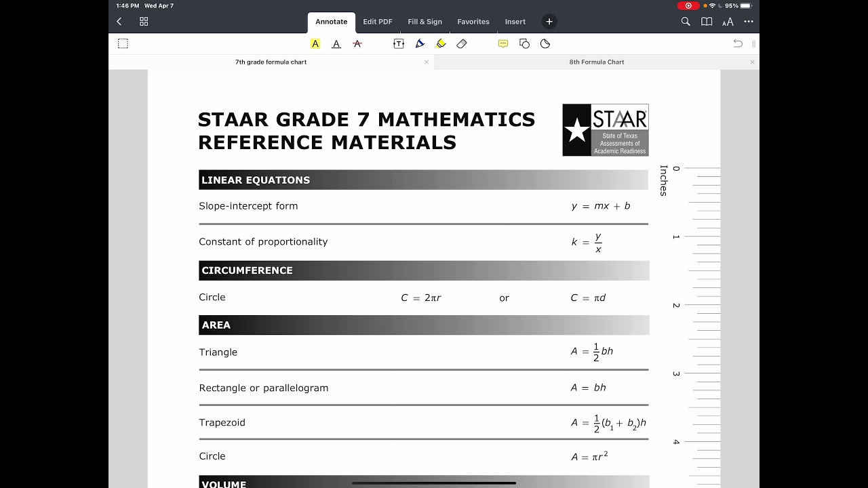868x488 pixels.
Task: Click the 'Constant of proportionality' text
Action: coord(263,242)
